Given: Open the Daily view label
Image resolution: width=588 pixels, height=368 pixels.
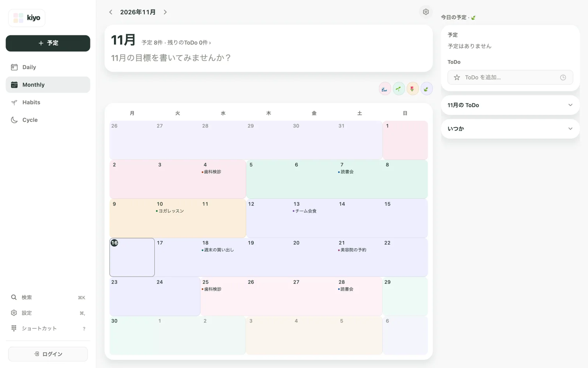Looking at the screenshot, I should (29, 67).
